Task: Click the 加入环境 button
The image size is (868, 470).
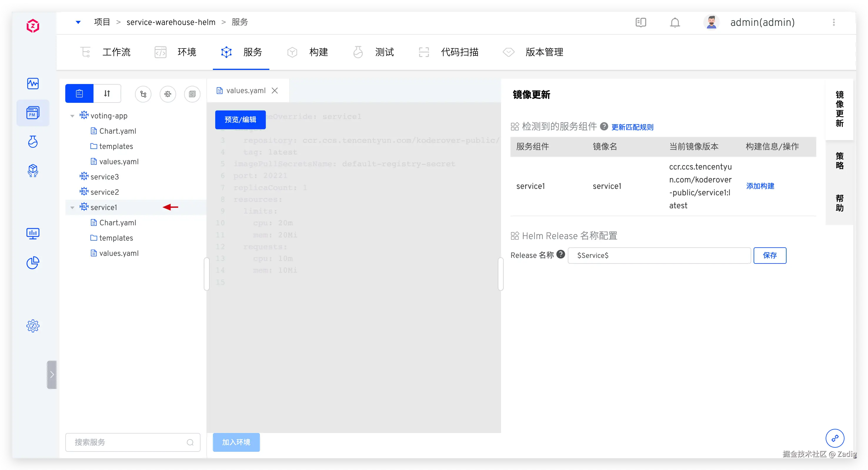Action: pos(236,442)
